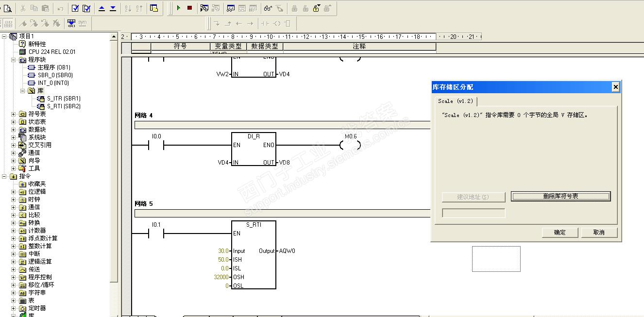Click the Print Preview icon
Viewport: 644px width, 317px height.
(x=8, y=8)
